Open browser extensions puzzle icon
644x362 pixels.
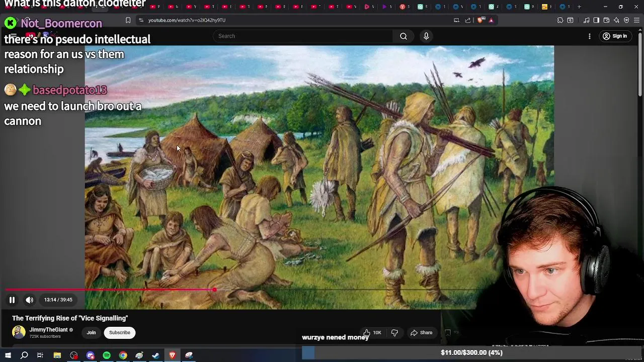(560, 20)
